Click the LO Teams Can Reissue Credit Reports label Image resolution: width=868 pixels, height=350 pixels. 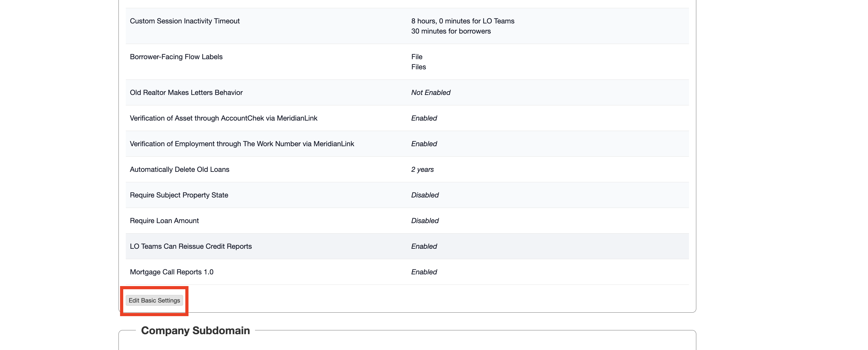[x=191, y=246]
